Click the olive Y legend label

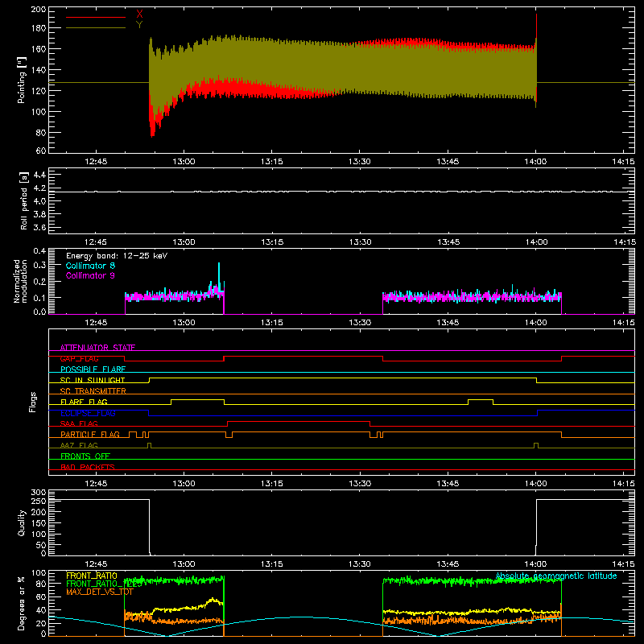point(139,25)
